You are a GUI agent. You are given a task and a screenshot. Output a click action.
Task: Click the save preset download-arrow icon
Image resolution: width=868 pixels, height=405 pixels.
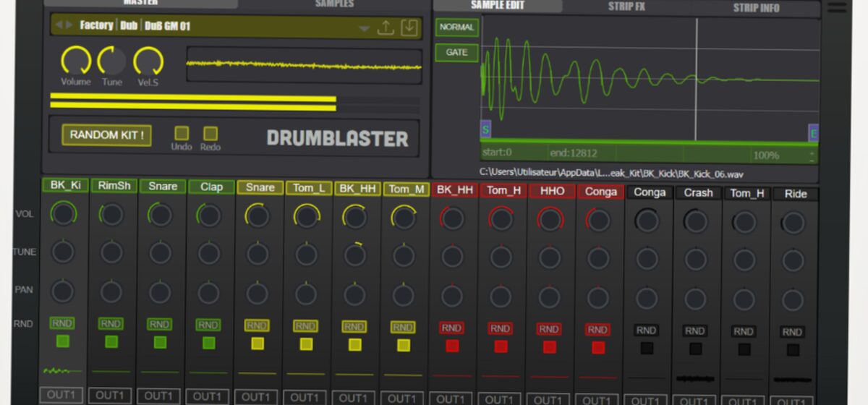pyautogui.click(x=409, y=27)
